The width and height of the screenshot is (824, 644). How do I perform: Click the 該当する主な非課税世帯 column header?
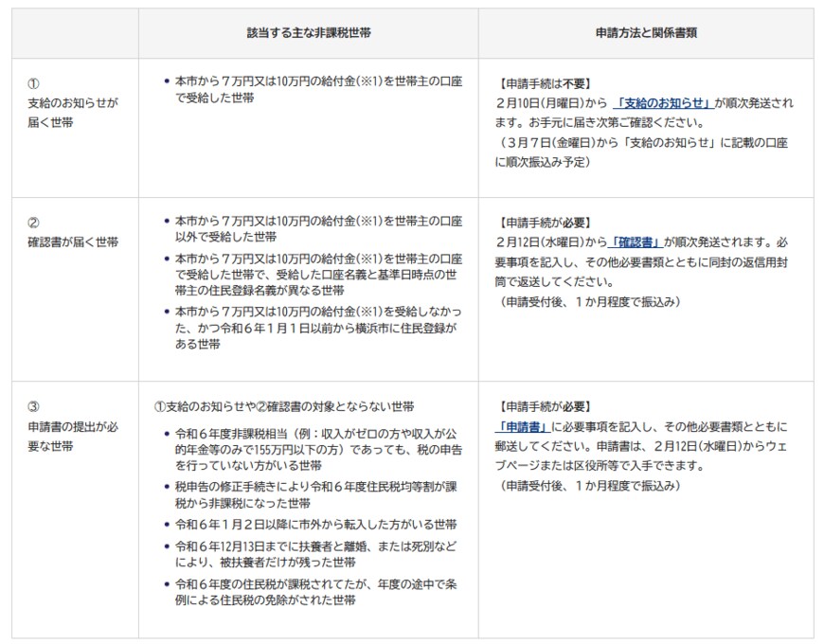tap(308, 32)
